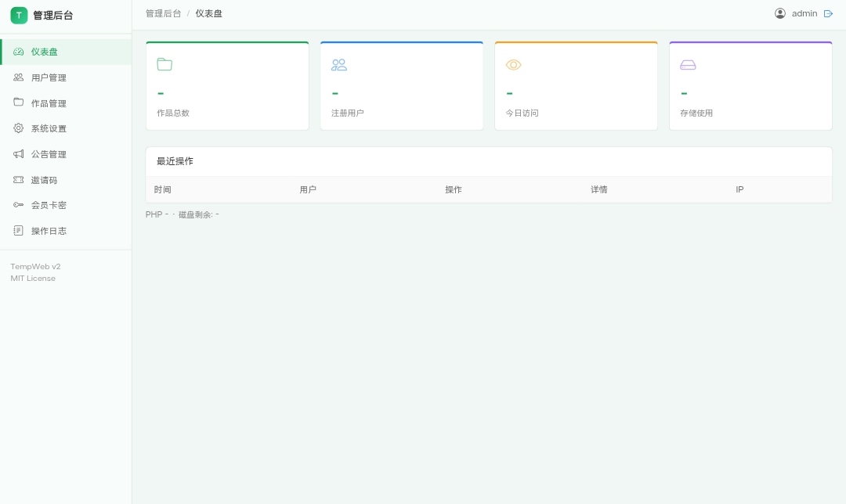Select the 今日访问 stat card label
Image resolution: width=846 pixels, height=504 pixels.
[522, 113]
